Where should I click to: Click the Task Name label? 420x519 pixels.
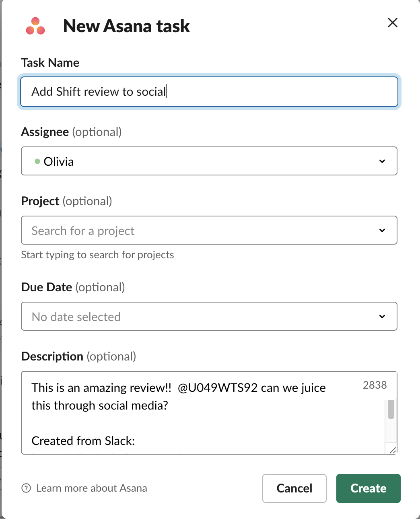tap(50, 63)
